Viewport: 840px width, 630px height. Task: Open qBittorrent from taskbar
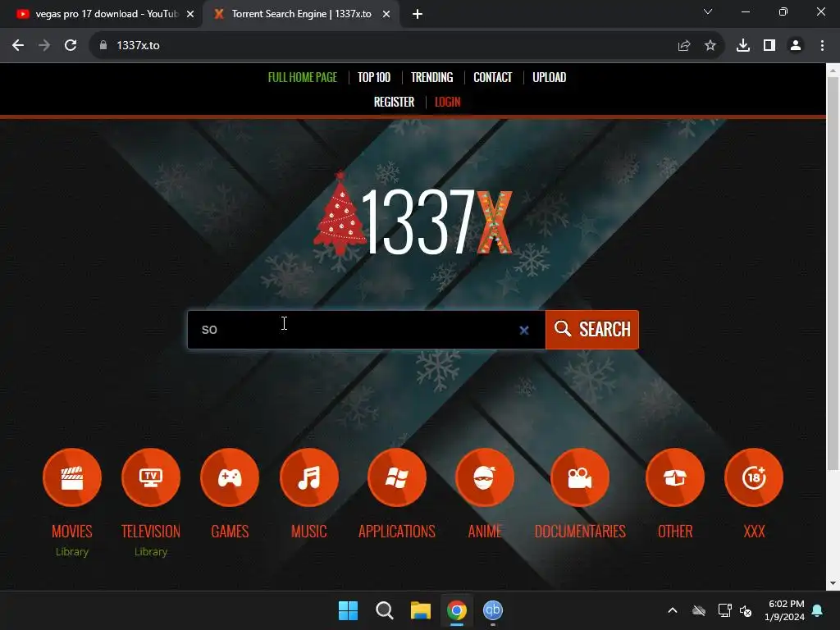tap(493, 610)
